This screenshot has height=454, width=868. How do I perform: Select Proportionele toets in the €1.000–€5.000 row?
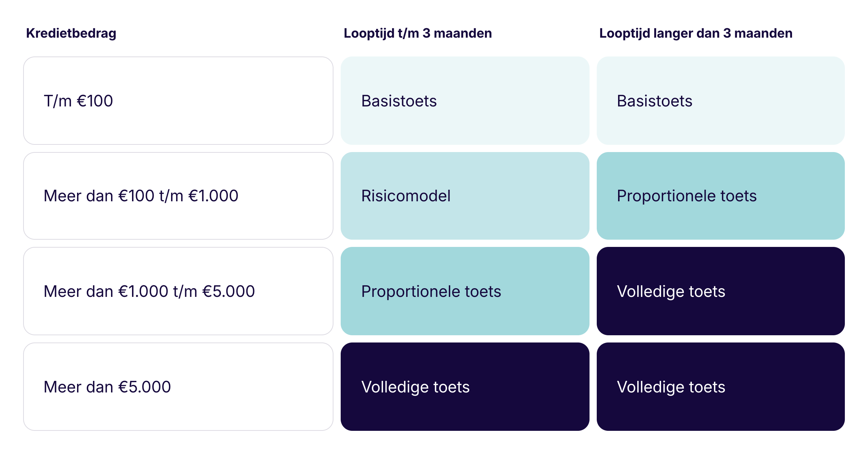pos(465,291)
